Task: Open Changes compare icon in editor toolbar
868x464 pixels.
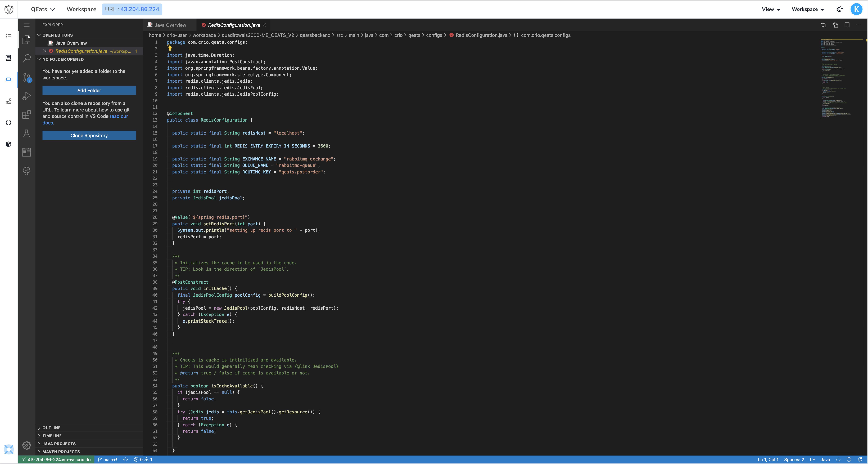Action: [x=824, y=25]
